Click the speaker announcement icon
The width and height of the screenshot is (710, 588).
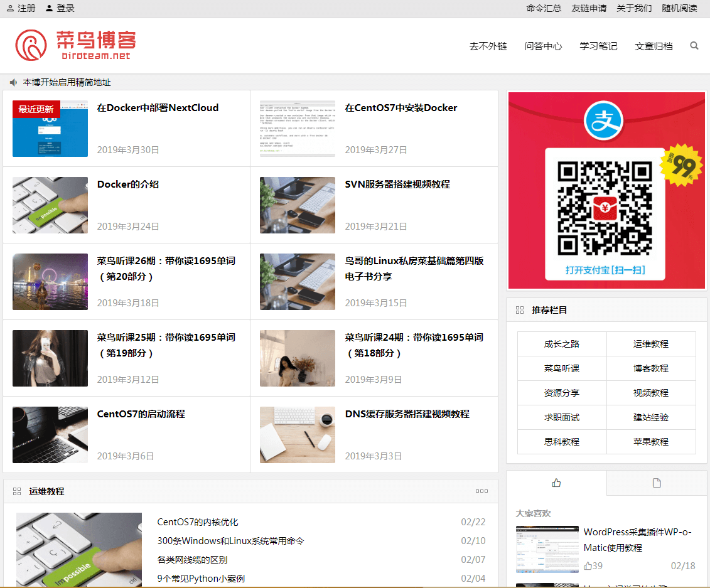tap(13, 82)
